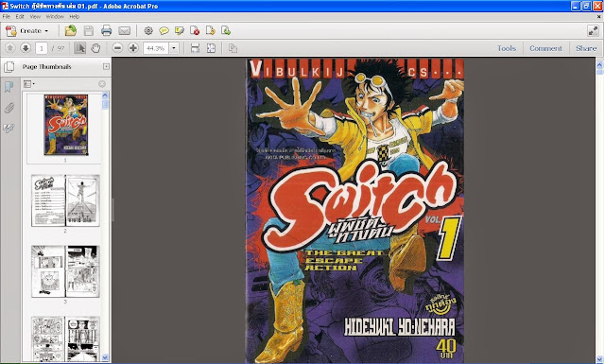Click the page number field
This screenshot has height=364, width=605.
[x=42, y=48]
